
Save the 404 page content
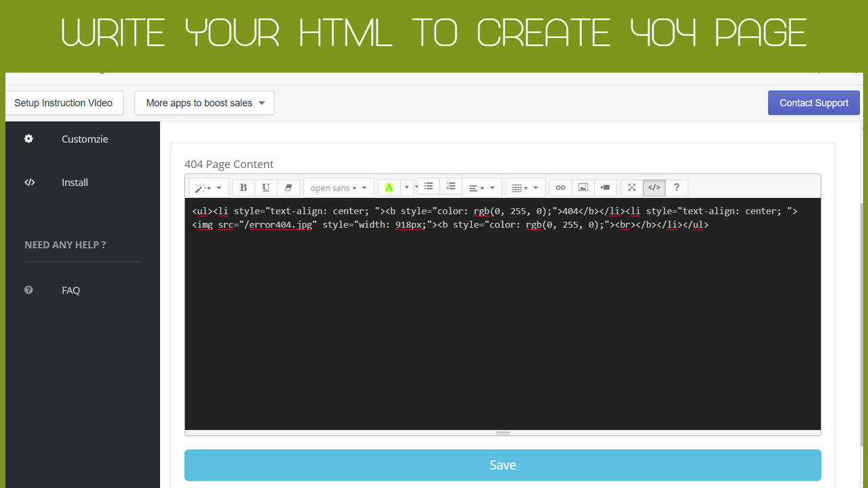[502, 465]
